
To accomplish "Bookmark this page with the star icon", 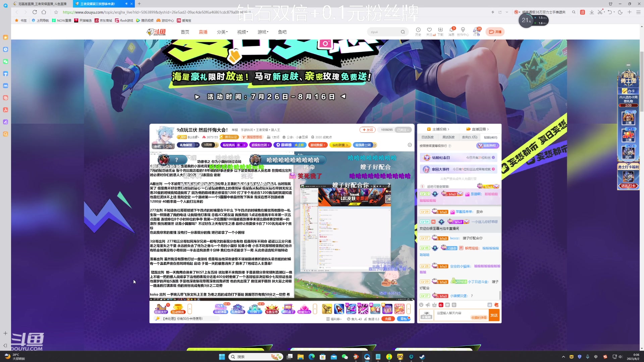I will click(56, 12).
